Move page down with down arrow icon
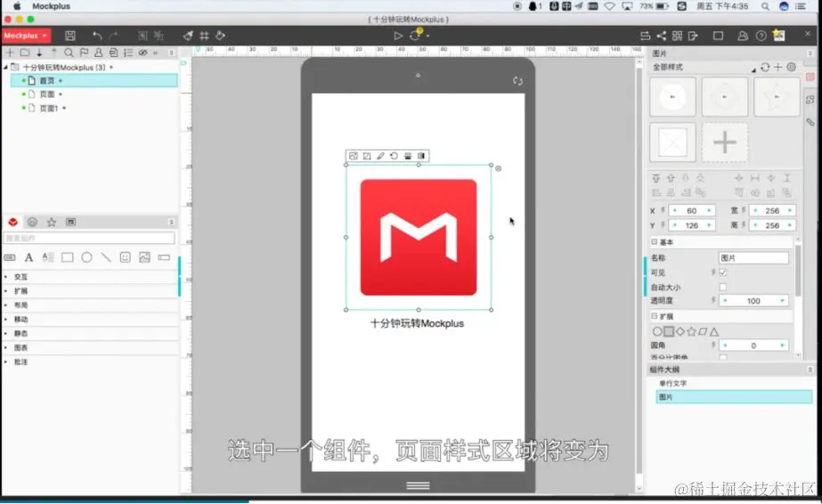 click(x=39, y=53)
